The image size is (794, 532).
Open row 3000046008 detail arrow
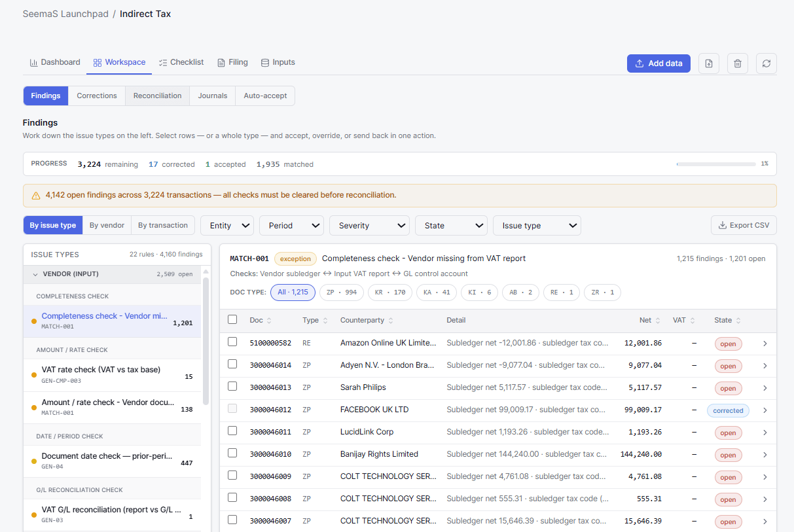pyautogui.click(x=765, y=499)
